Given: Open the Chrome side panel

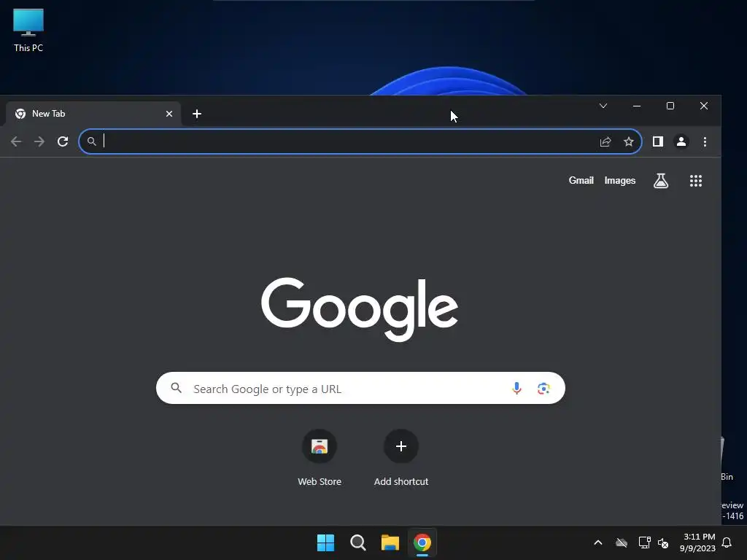Looking at the screenshot, I should pos(658,141).
